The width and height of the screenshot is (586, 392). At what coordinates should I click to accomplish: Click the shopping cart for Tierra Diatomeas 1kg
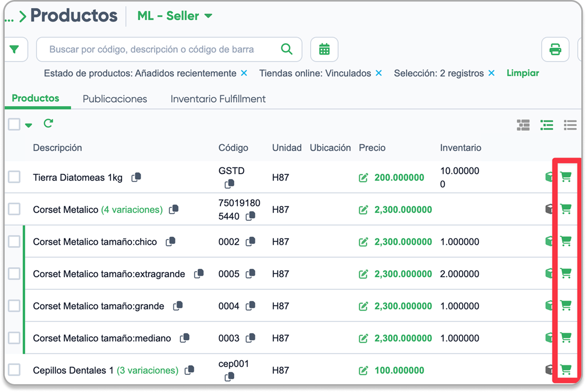pos(566,177)
